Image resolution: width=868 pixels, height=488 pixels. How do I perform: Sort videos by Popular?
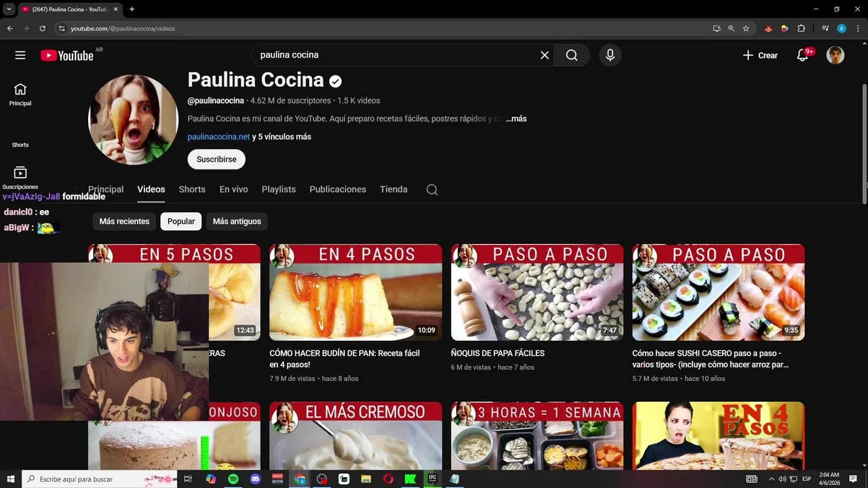click(x=181, y=222)
